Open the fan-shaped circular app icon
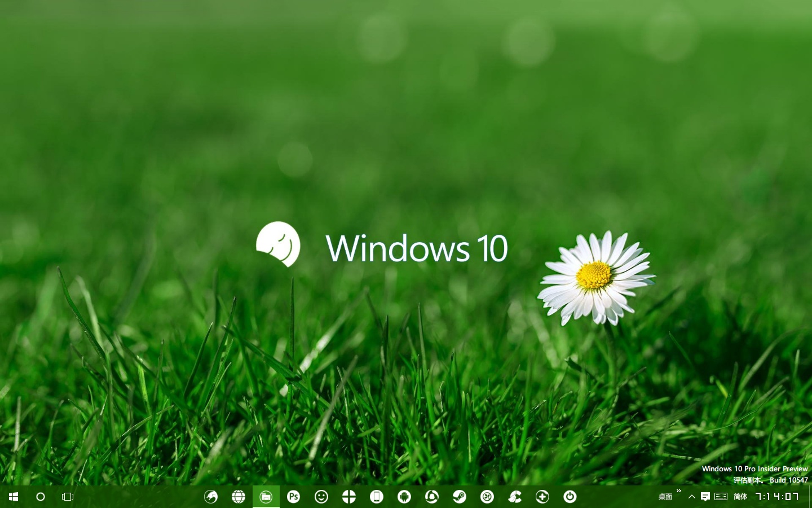812x508 pixels. 487,497
